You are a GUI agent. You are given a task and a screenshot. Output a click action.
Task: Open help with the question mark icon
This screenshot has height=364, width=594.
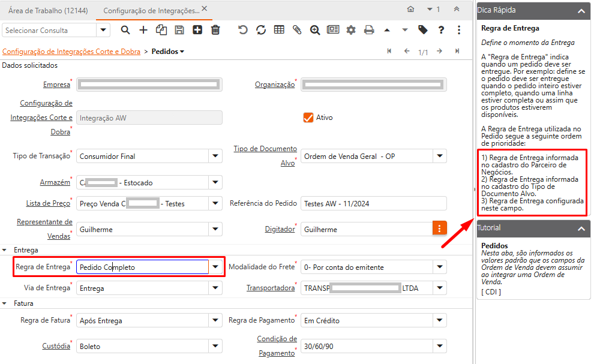[x=441, y=30]
